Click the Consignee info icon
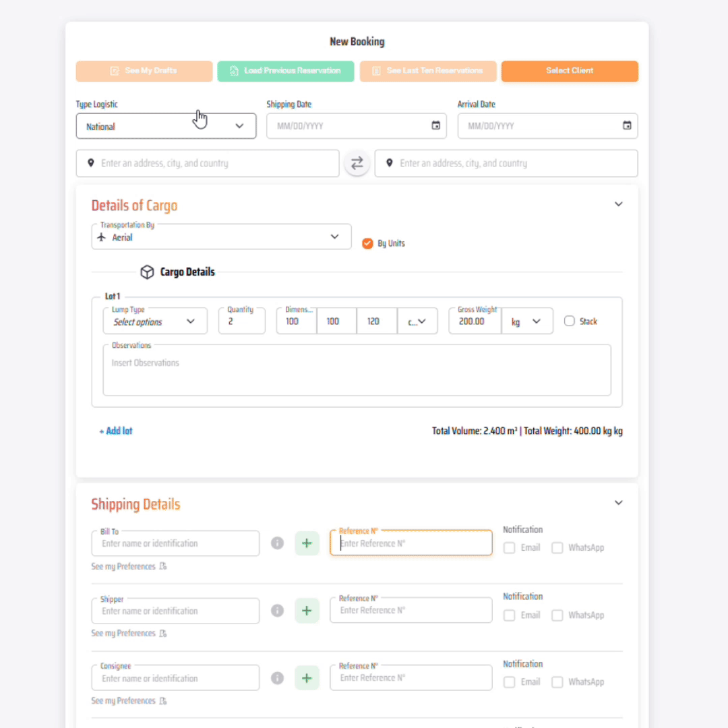 pyautogui.click(x=277, y=678)
